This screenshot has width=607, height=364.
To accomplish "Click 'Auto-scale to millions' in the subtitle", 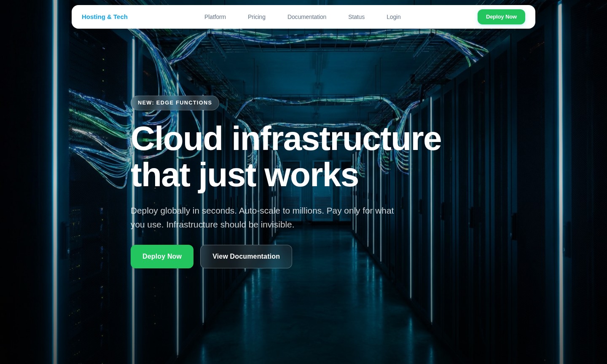I will (281, 211).
